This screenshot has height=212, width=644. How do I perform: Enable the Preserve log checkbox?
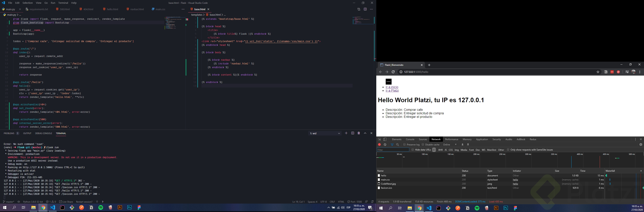coord(404,145)
